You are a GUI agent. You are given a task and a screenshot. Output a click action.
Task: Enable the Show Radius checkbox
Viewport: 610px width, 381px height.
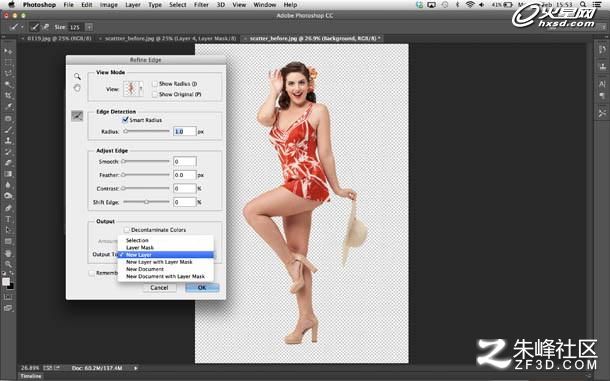[x=155, y=84]
